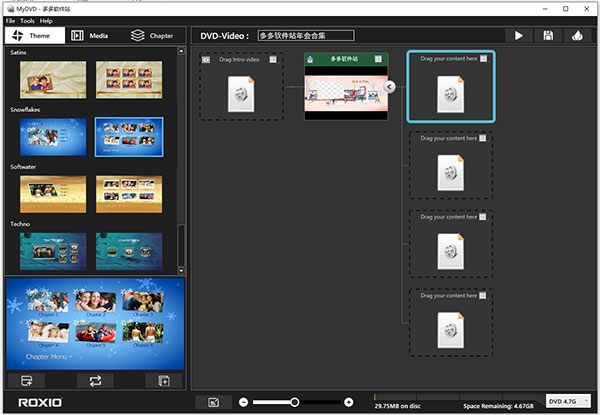Click the theme list scroll up arrow
Viewport: 600px width, 415px height.
181,51
